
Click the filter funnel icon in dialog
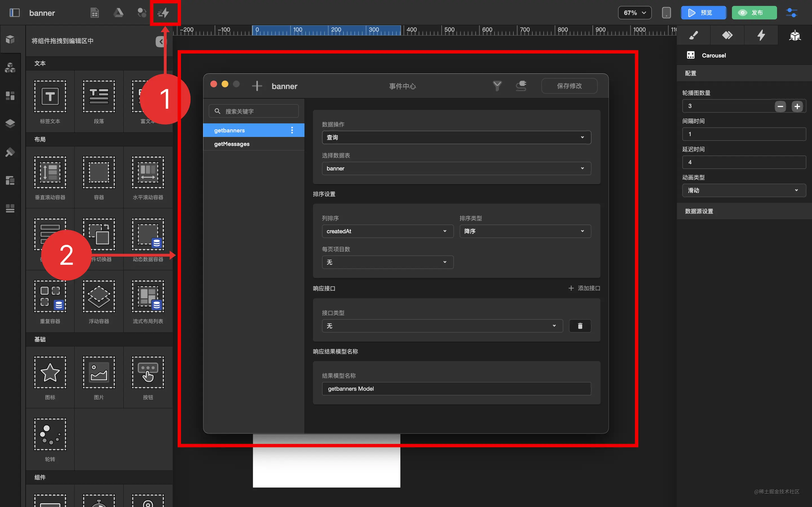[x=497, y=86]
